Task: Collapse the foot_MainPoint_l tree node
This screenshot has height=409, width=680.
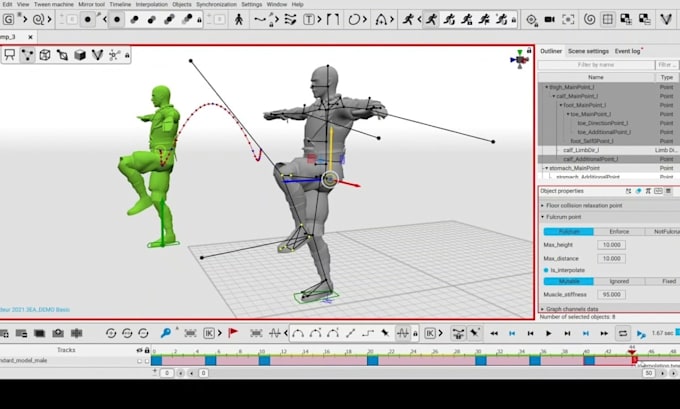Action: tap(560, 105)
